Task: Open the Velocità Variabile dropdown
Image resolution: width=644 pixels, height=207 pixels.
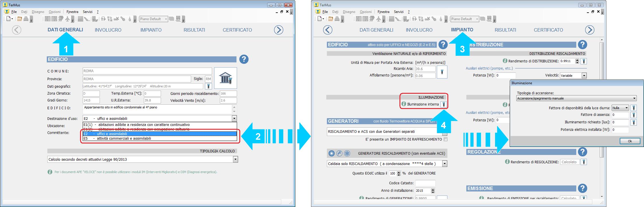Action: [x=584, y=76]
